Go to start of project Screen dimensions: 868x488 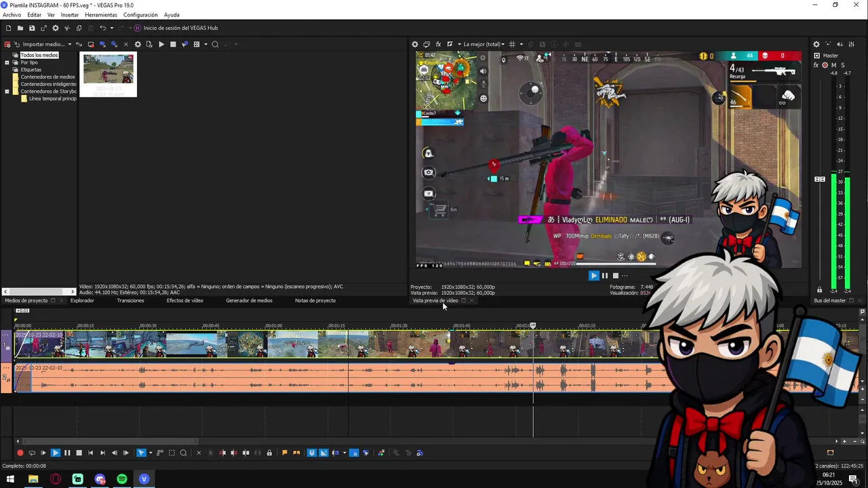(90, 453)
